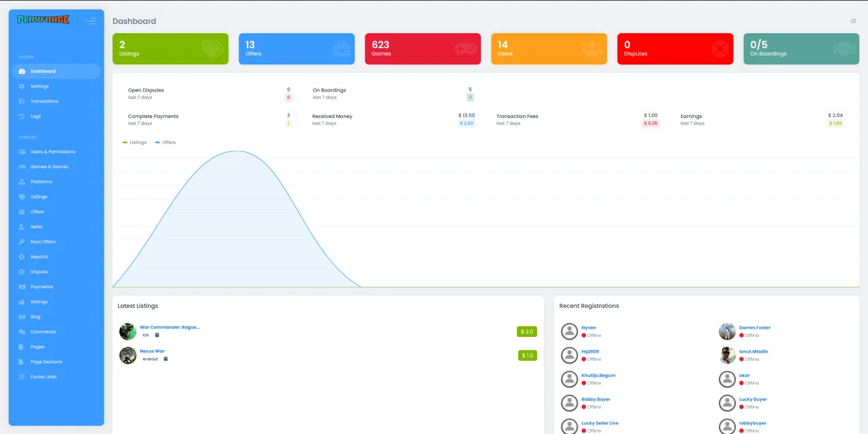Screen dimensions: 868x434
Task: Expand the Users & Permissions submenu
Action: (56, 152)
